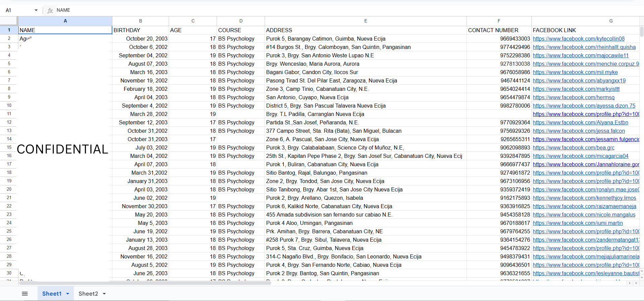Select the Sheet1 tab

52,294
